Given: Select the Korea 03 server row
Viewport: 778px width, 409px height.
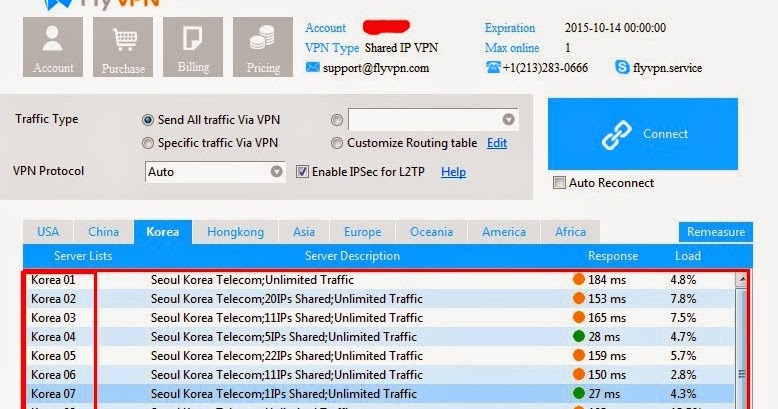Looking at the screenshot, I should click(x=380, y=317).
